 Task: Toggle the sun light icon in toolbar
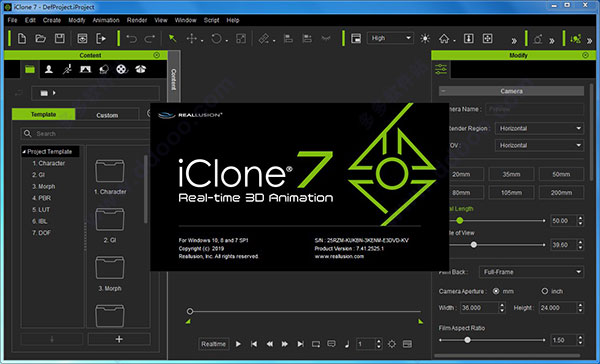click(425, 38)
